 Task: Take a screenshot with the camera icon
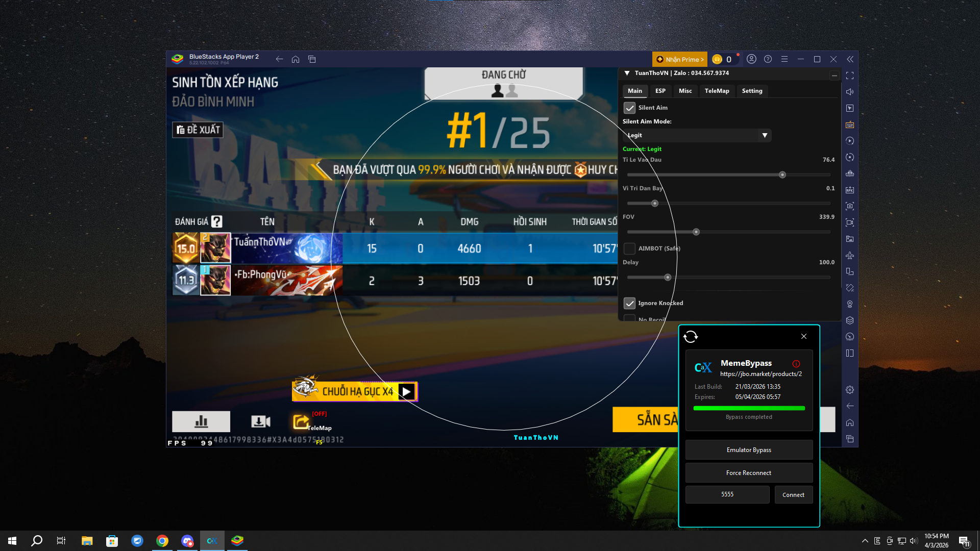850,206
